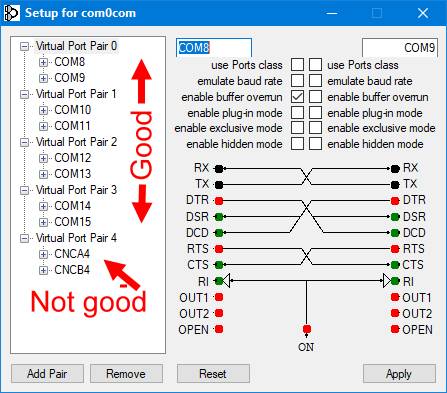Image resolution: width=447 pixels, height=393 pixels.
Task: Click the left OUT2 pin indicator
Action: 219,313
